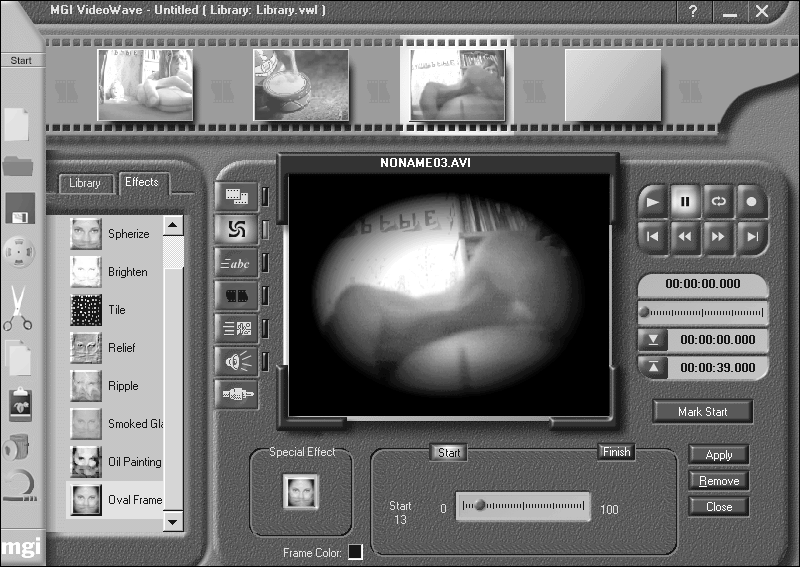Viewport: 800px width, 567px height.
Task: Toggle loop playback
Action: pos(718,202)
